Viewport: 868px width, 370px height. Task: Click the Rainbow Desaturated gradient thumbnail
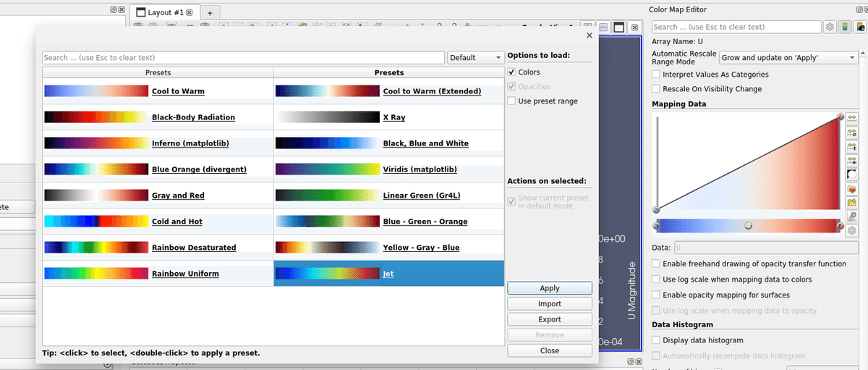(x=96, y=248)
